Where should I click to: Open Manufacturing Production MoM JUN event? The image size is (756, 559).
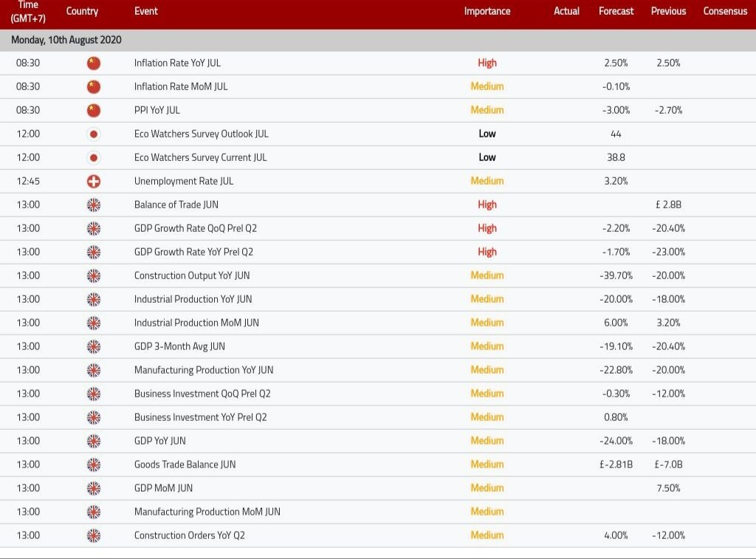(x=207, y=512)
